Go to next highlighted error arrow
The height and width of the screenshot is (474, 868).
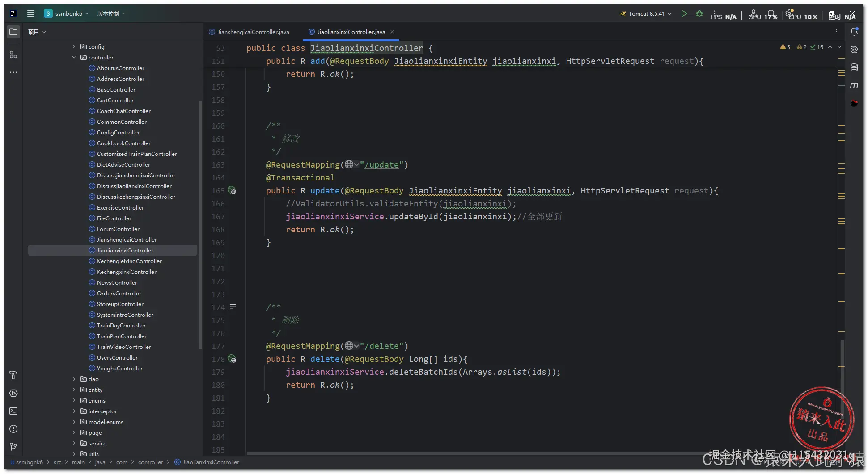coord(839,47)
